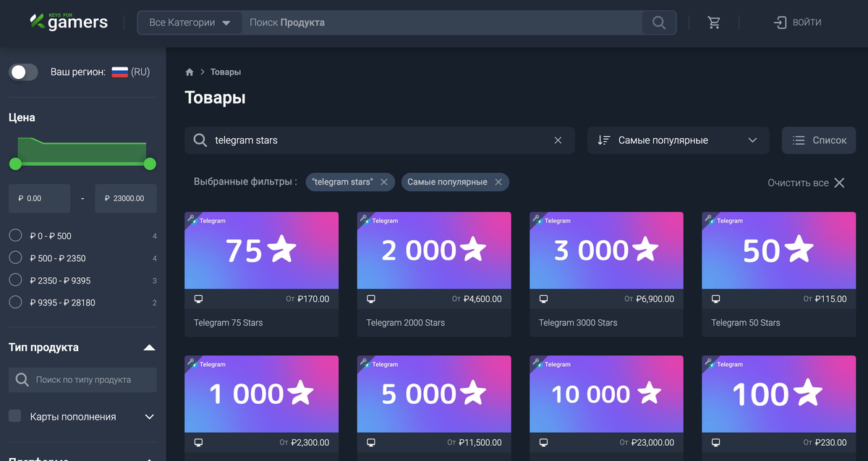
Task: Open the Самые популярные sort dropdown
Action: coord(678,140)
